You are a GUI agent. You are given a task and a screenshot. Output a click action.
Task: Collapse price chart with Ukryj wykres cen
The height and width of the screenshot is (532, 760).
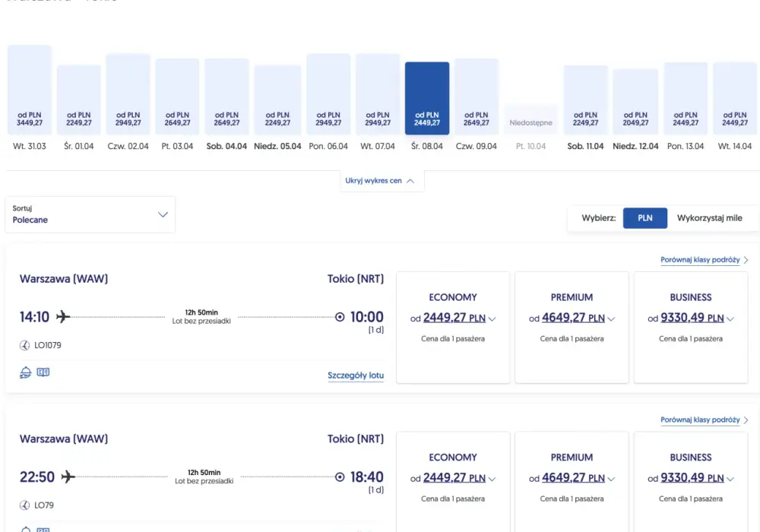pyautogui.click(x=379, y=181)
